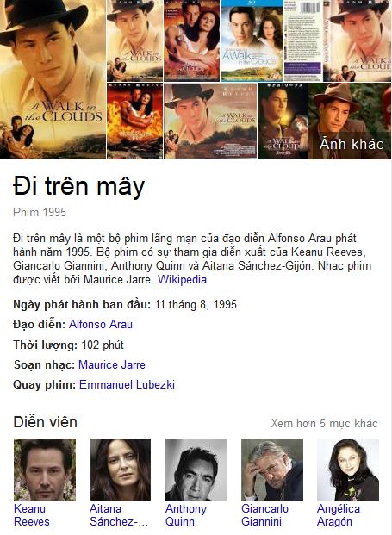Click 'Xem hơn 5 mục khác' link
Viewport: 392px width, 535px height.
pyautogui.click(x=325, y=423)
